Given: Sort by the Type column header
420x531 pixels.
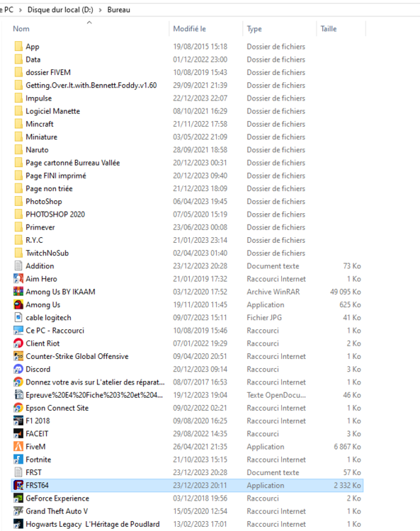Looking at the screenshot, I should coord(254,29).
